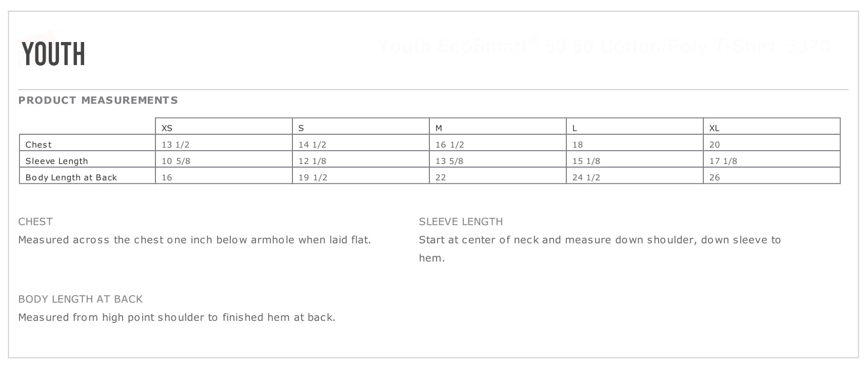Click the PRODUCT MEASUREMENTS section title
This screenshot has width=868, height=369.
click(98, 100)
